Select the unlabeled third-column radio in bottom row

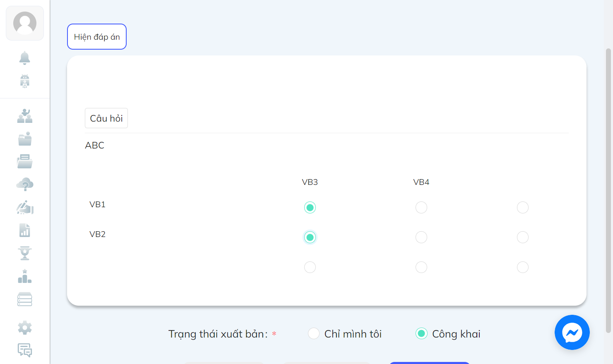523,267
